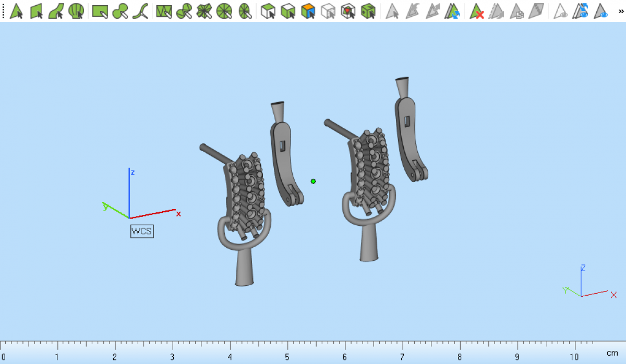Select the solid green cube icon
This screenshot has width=626, height=364.
tap(368, 11)
